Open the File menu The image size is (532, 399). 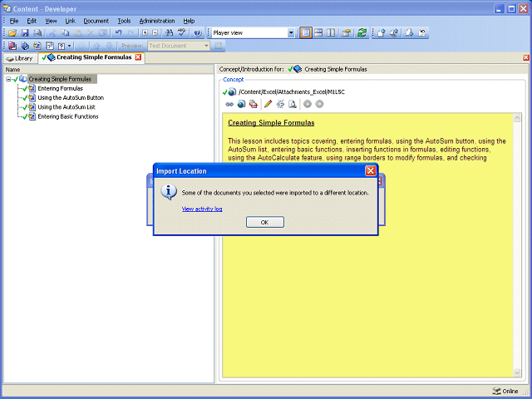[14, 21]
